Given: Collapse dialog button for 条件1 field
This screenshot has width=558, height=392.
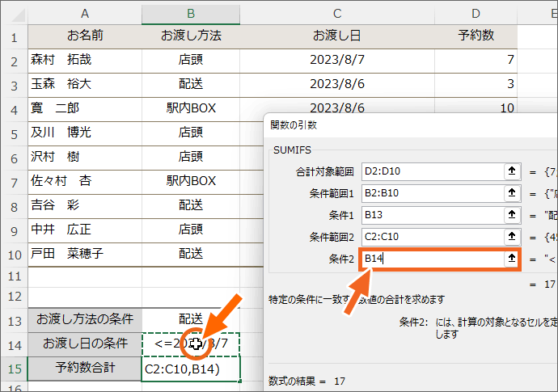Looking at the screenshot, I should click(512, 215).
